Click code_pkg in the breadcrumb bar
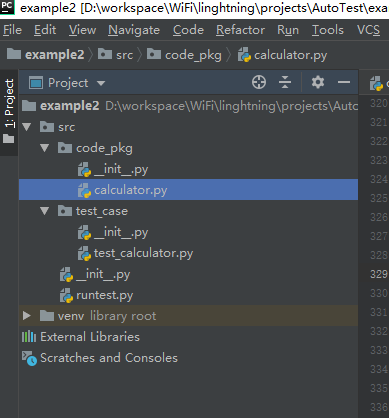The image size is (389, 418). click(x=184, y=55)
